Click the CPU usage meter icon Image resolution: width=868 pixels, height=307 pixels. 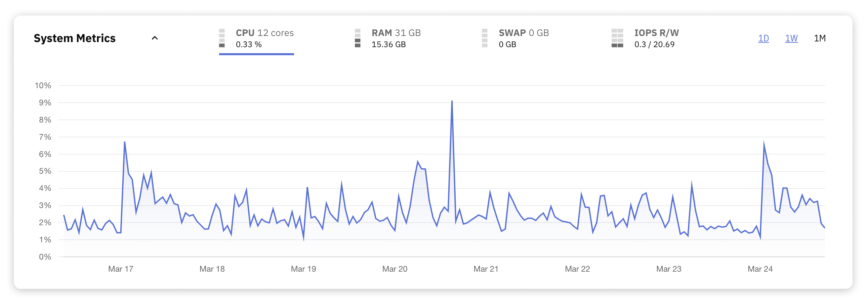[x=222, y=38]
